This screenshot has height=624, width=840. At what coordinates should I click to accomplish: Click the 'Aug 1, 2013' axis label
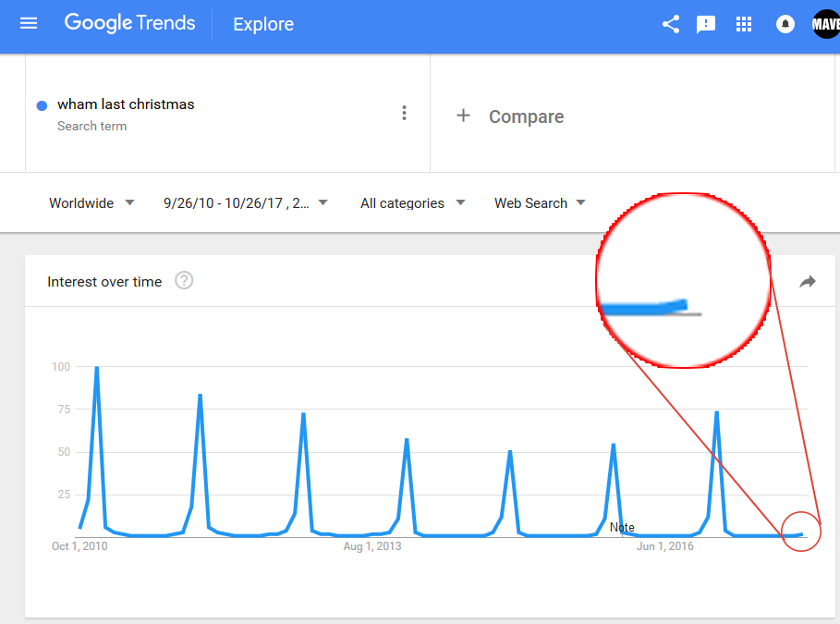pos(372,546)
